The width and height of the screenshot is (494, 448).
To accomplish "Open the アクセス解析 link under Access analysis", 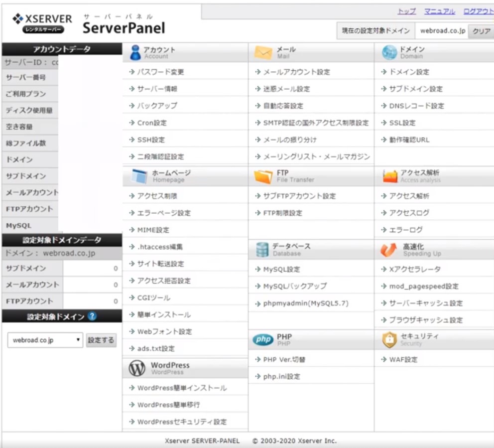I will click(x=409, y=196).
